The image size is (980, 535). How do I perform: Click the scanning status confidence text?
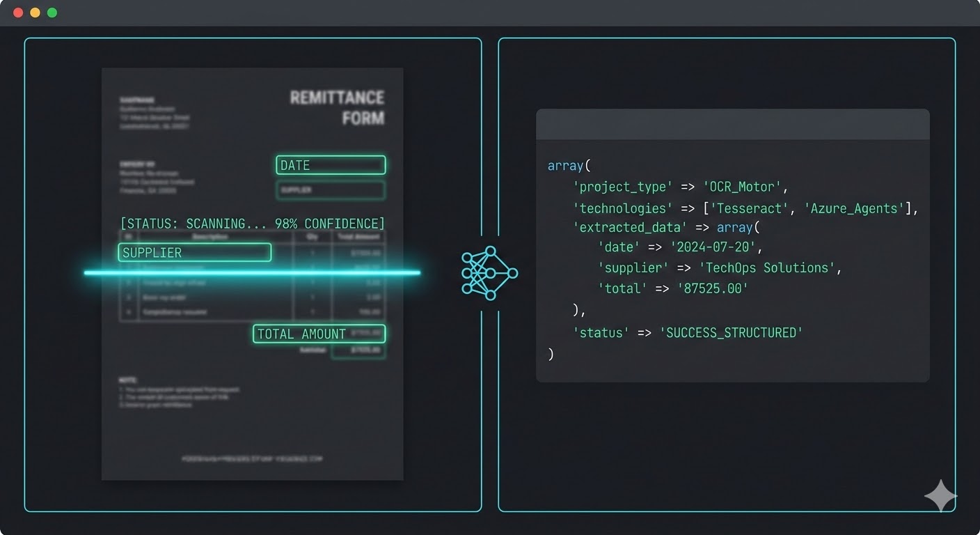point(252,224)
